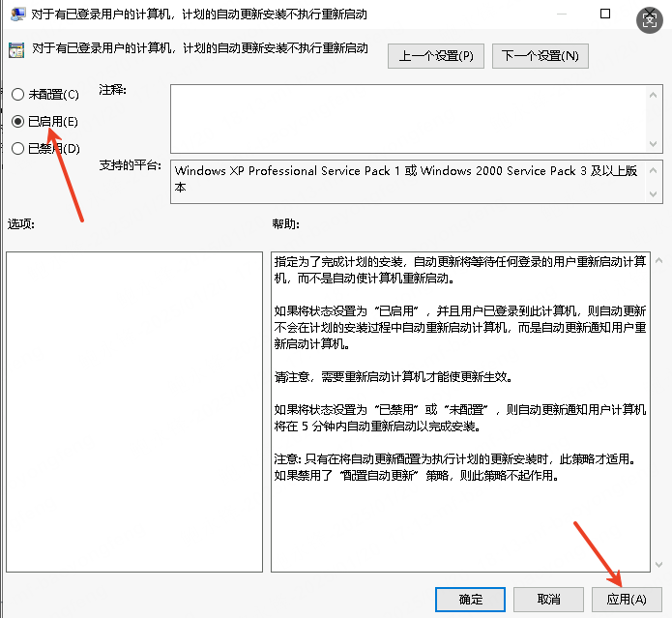Click the down arrow of the 帮助 text scrollbar
Viewport: 672px width, 618px height.
pyautogui.click(x=658, y=565)
